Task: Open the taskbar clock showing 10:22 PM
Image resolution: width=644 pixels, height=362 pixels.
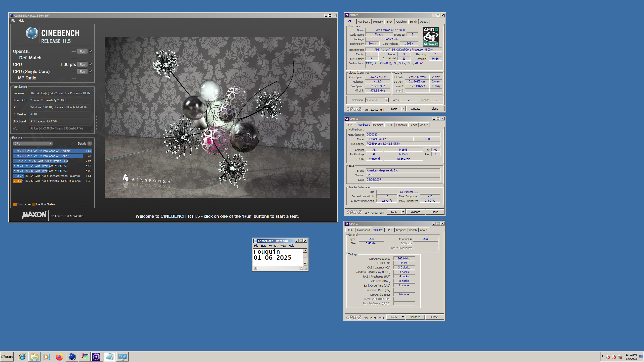Action: pyautogui.click(x=631, y=356)
